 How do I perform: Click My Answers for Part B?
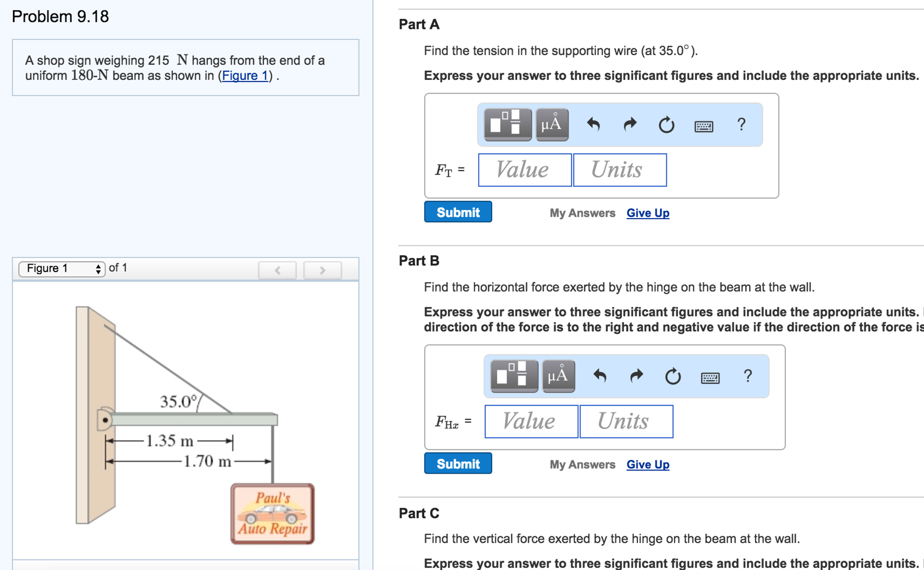coord(582,464)
